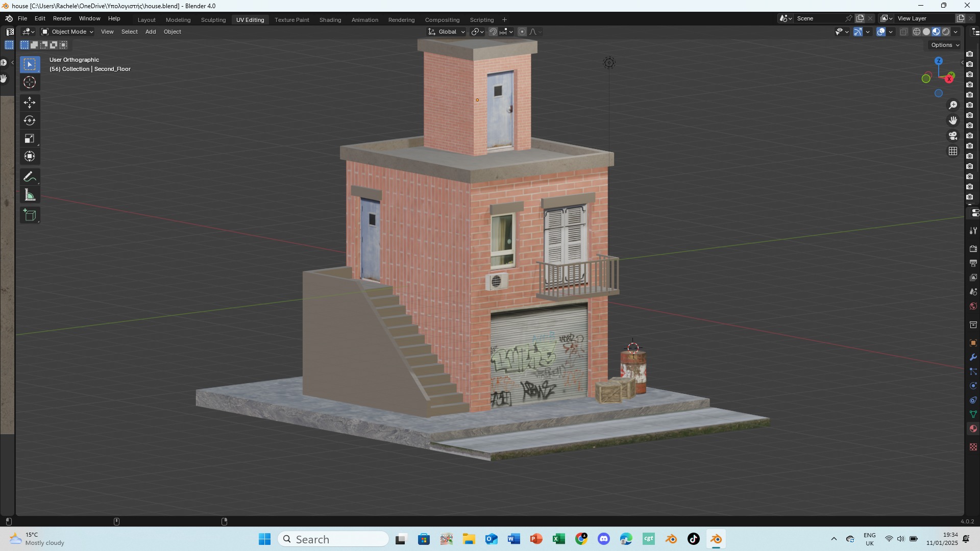The image size is (980, 551).
Task: Open the transform pivot point dropdown
Action: (x=478, y=32)
